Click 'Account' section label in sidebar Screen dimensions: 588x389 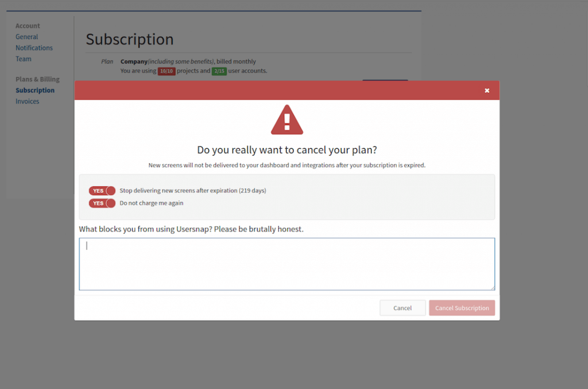(x=28, y=26)
